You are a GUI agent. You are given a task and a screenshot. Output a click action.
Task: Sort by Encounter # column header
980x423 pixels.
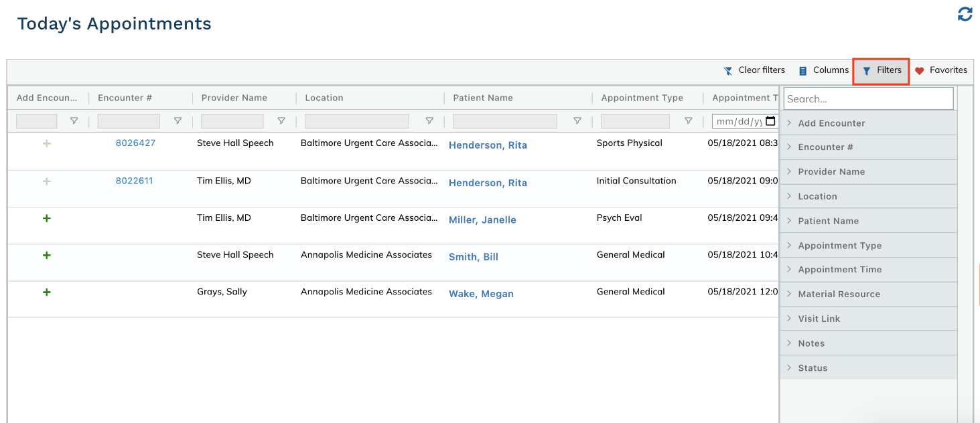(125, 98)
